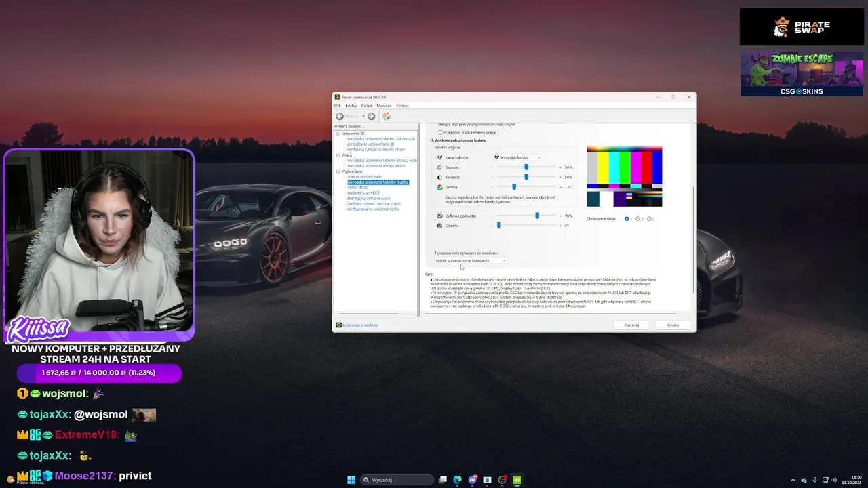Open Zarządzanie ustawieniami 3D

pyautogui.click(x=370, y=144)
